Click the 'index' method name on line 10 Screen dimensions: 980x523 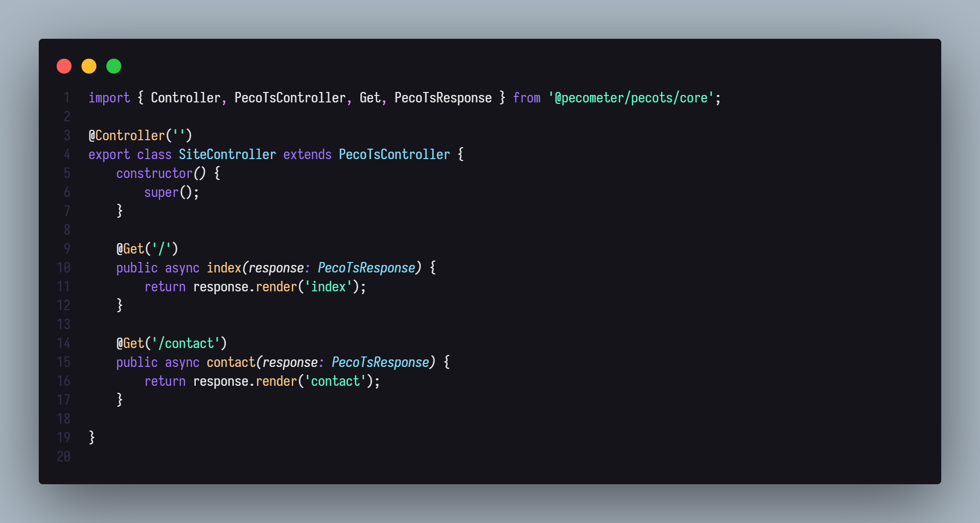(x=224, y=268)
